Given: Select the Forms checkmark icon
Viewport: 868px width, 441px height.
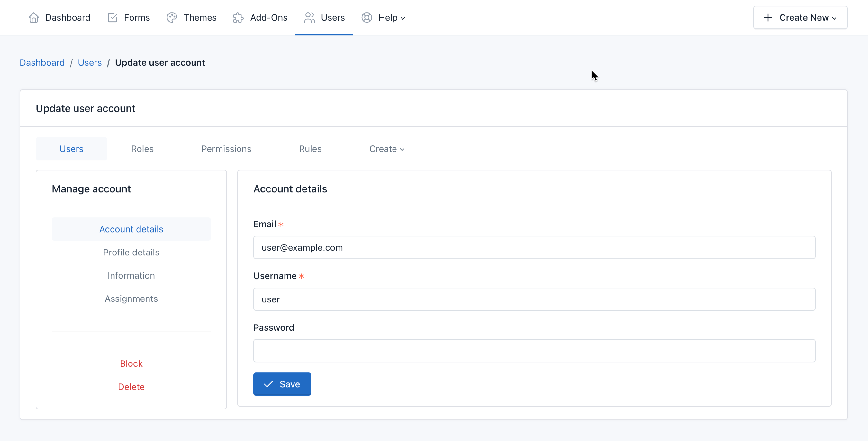Looking at the screenshot, I should [x=112, y=17].
